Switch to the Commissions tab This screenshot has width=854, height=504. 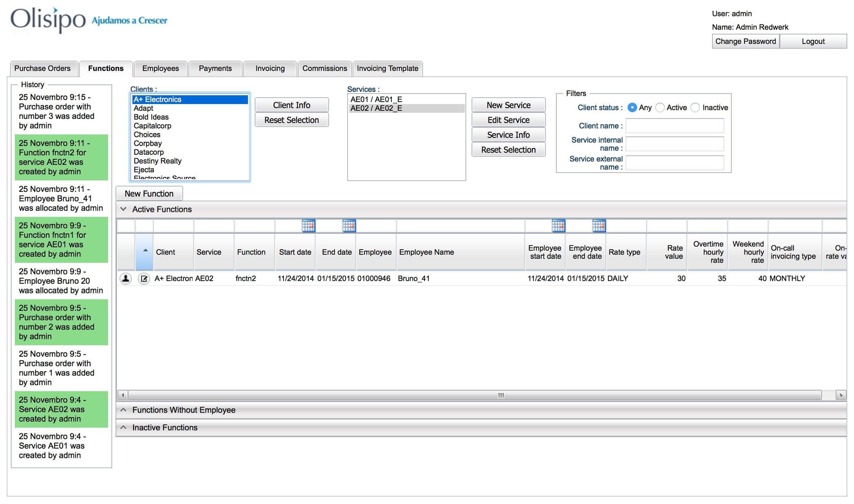[325, 69]
